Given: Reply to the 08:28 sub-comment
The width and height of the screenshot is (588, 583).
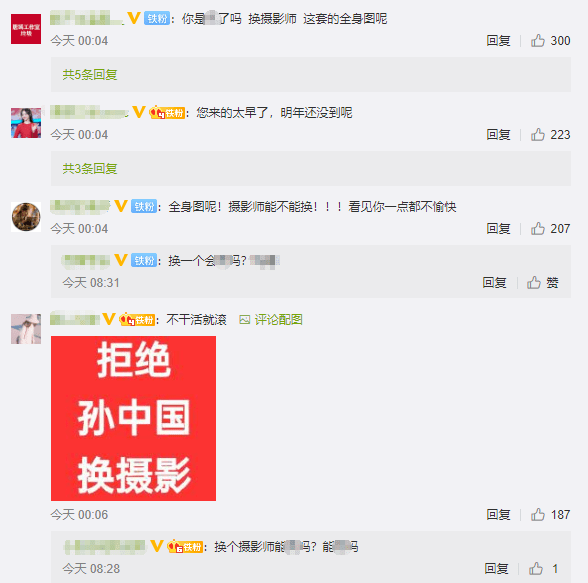Looking at the screenshot, I should pos(496,568).
